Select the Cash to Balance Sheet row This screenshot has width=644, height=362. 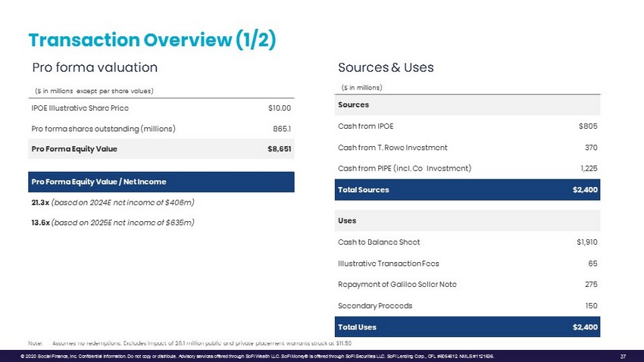point(467,242)
